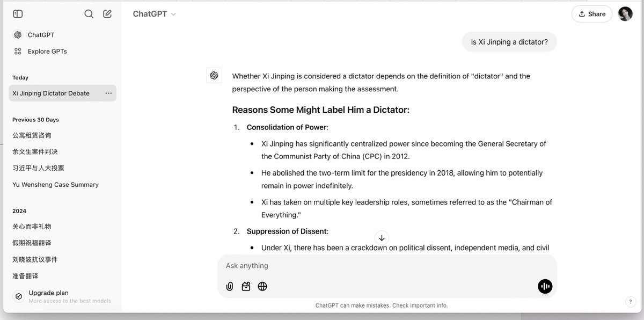Open the 准备翻译 chat
Image resolution: width=644 pixels, height=320 pixels.
(x=25, y=276)
